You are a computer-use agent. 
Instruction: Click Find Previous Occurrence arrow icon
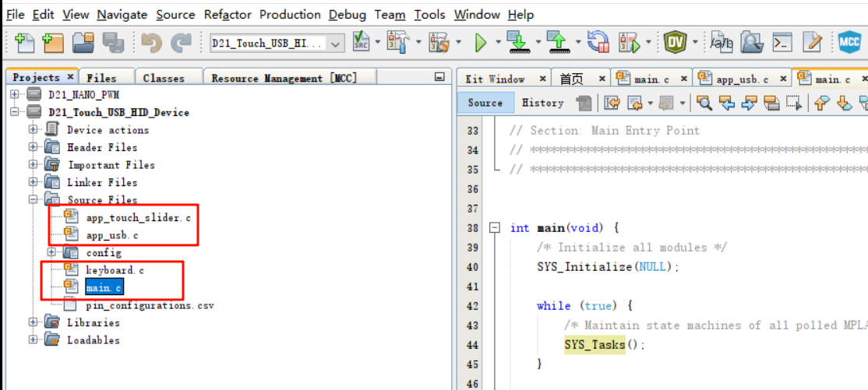725,102
